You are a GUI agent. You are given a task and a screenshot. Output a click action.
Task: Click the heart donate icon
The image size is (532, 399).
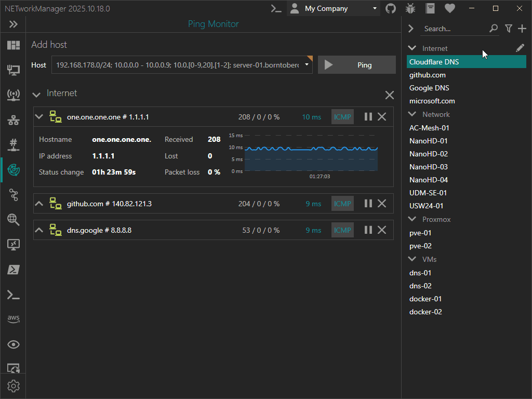tap(450, 8)
